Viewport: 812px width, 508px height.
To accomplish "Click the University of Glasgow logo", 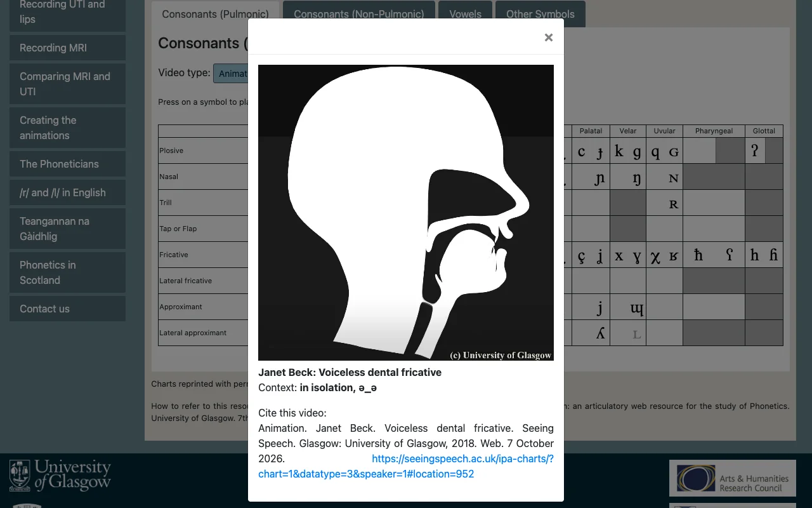I will [60, 476].
